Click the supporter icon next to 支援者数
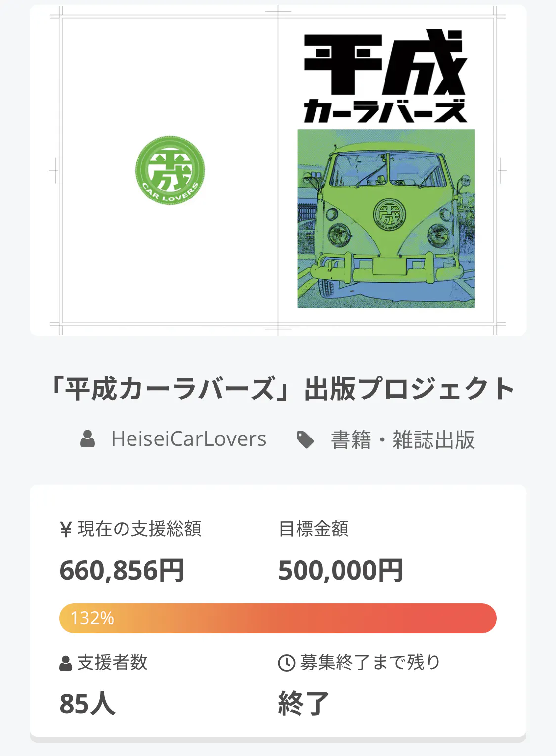 (x=66, y=663)
